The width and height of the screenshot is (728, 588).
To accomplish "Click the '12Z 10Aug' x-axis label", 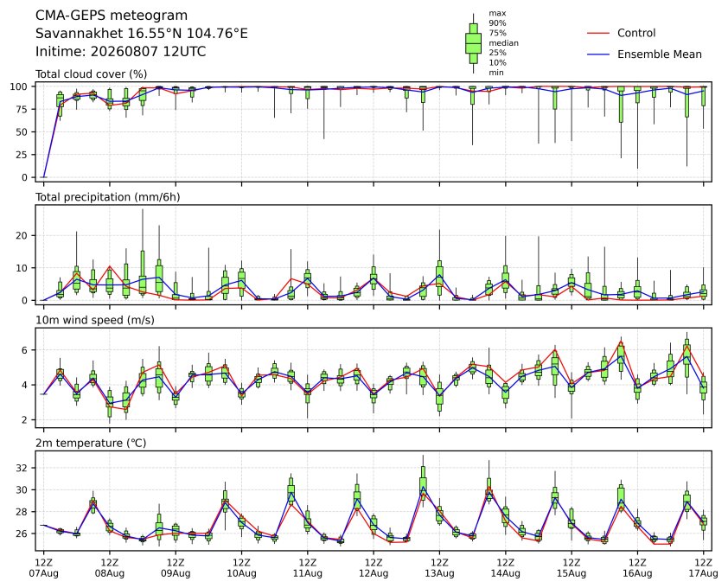I will (241, 568).
